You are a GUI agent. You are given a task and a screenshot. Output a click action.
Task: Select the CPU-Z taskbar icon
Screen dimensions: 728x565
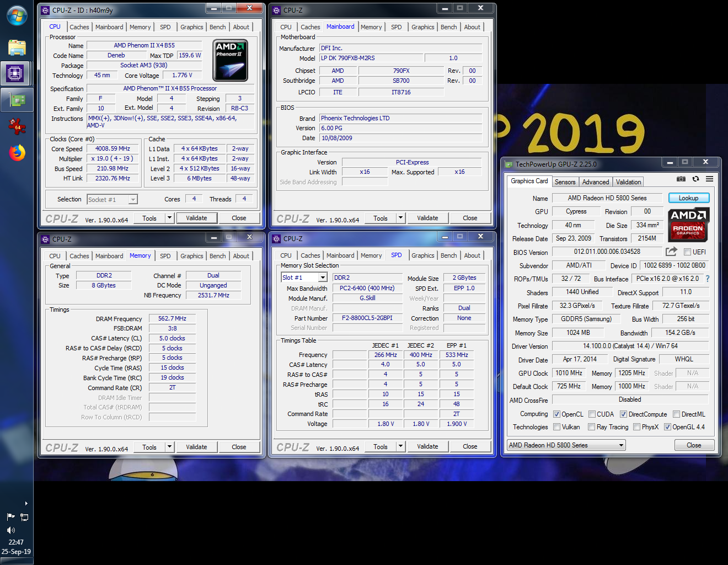coord(15,73)
